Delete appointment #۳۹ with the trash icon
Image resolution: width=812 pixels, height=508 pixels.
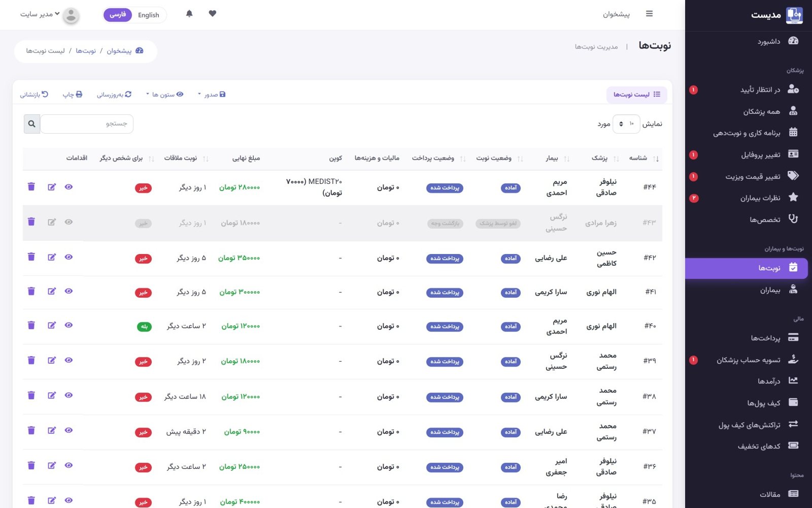click(31, 360)
